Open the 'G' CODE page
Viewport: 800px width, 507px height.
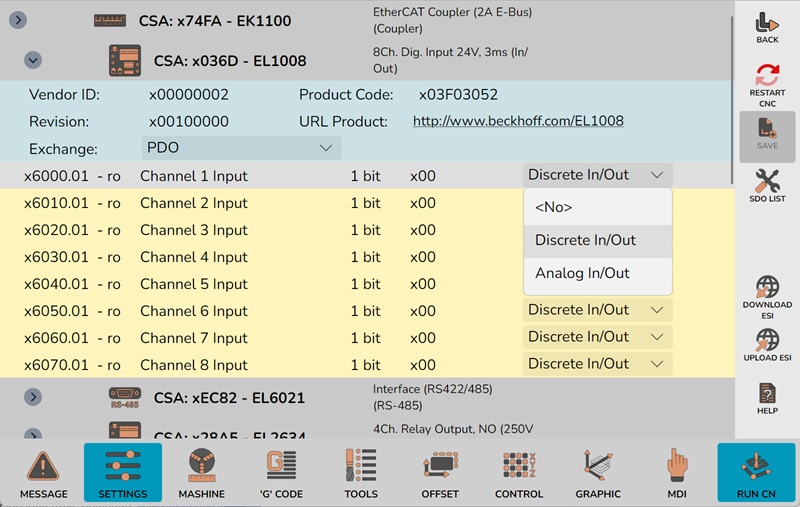pyautogui.click(x=282, y=472)
